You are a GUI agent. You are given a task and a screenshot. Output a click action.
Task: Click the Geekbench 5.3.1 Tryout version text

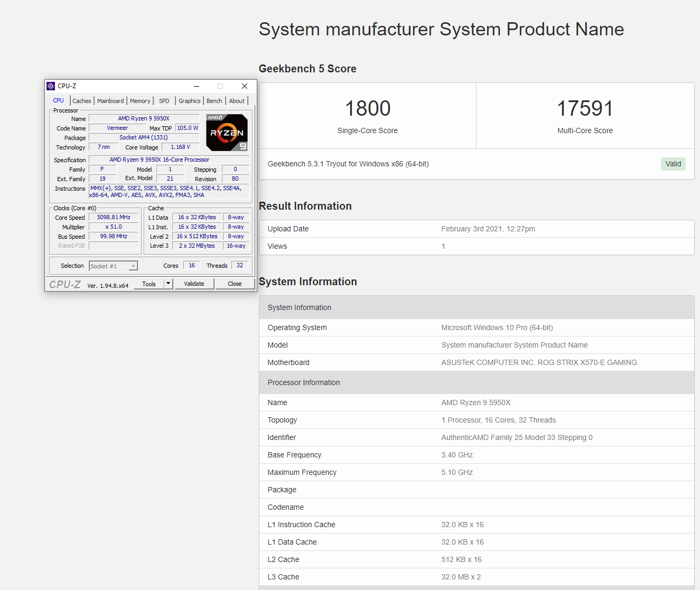[348, 164]
